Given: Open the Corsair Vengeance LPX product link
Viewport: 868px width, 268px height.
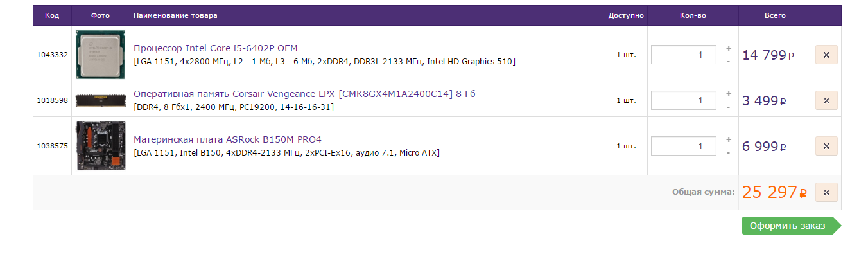Looking at the screenshot, I should coord(304,94).
